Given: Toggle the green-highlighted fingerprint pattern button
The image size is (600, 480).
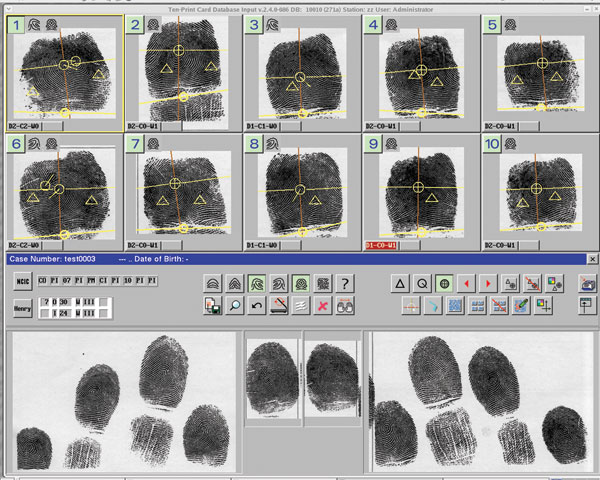Looking at the screenshot, I should (300, 284).
